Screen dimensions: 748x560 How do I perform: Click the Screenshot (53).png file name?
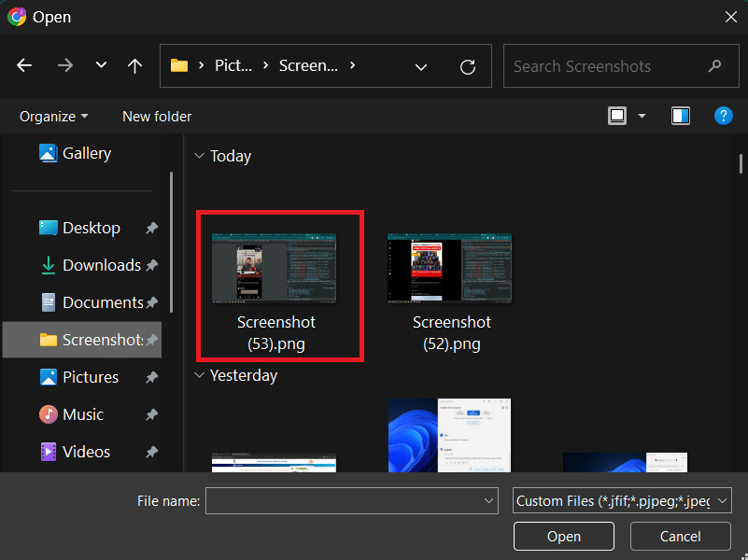coord(276,332)
